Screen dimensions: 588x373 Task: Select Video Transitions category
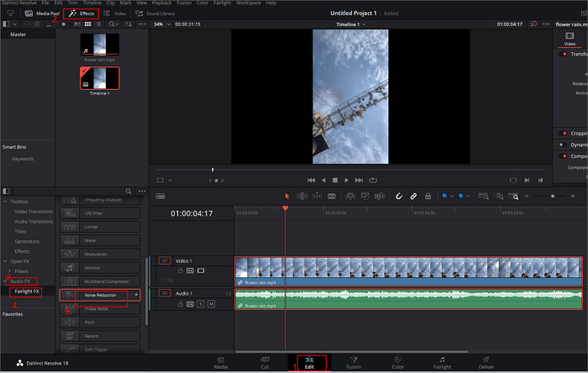click(x=34, y=212)
